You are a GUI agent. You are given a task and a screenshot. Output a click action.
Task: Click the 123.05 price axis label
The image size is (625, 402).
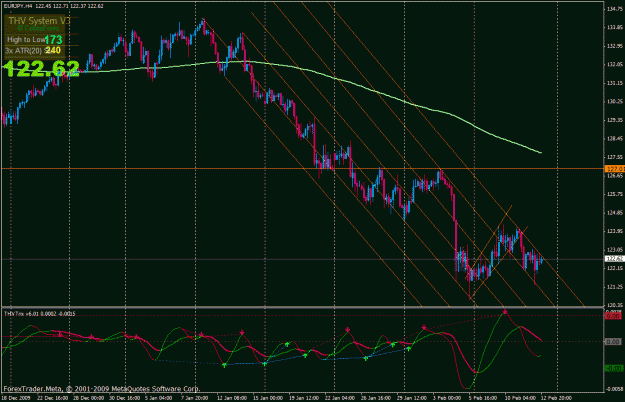pos(615,250)
